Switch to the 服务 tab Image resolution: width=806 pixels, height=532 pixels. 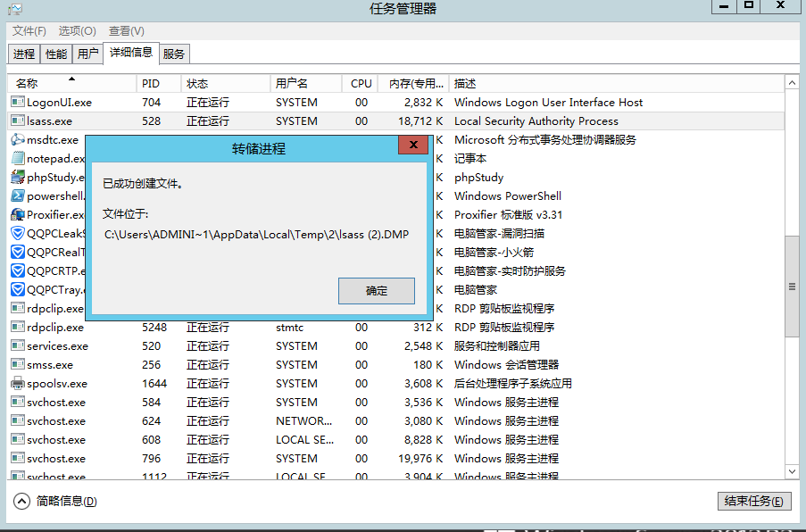click(174, 54)
